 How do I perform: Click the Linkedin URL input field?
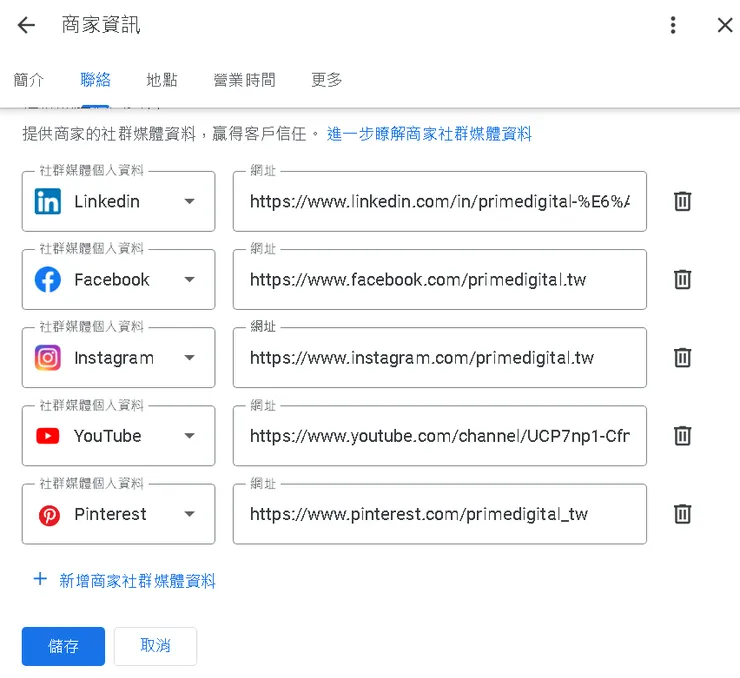440,201
